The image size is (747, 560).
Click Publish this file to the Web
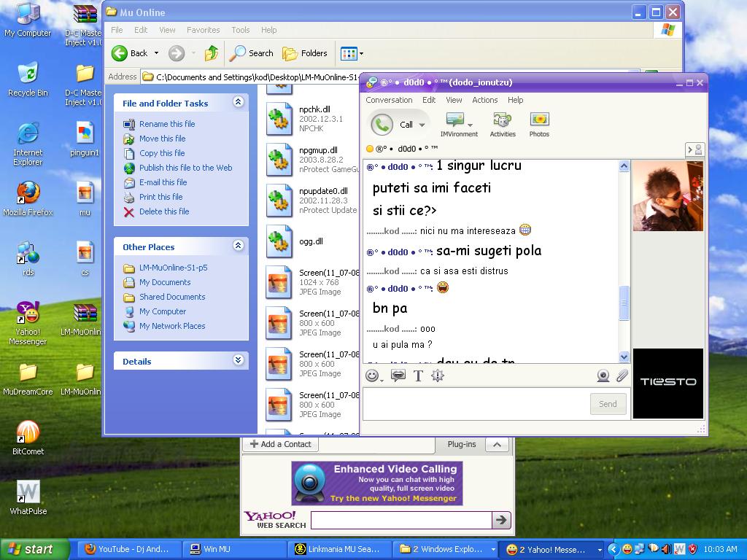tap(186, 168)
